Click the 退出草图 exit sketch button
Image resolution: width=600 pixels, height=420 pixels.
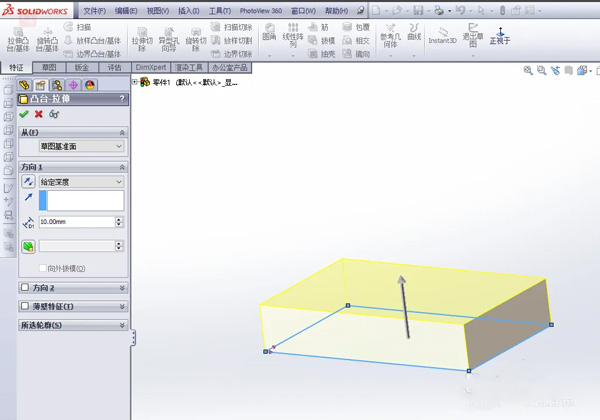pyautogui.click(x=473, y=36)
